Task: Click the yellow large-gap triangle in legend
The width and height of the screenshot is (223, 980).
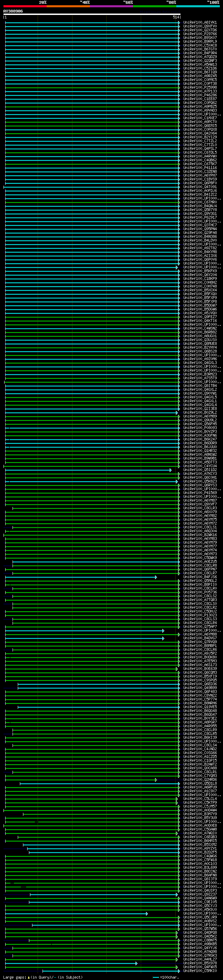Action: (29, 977)
